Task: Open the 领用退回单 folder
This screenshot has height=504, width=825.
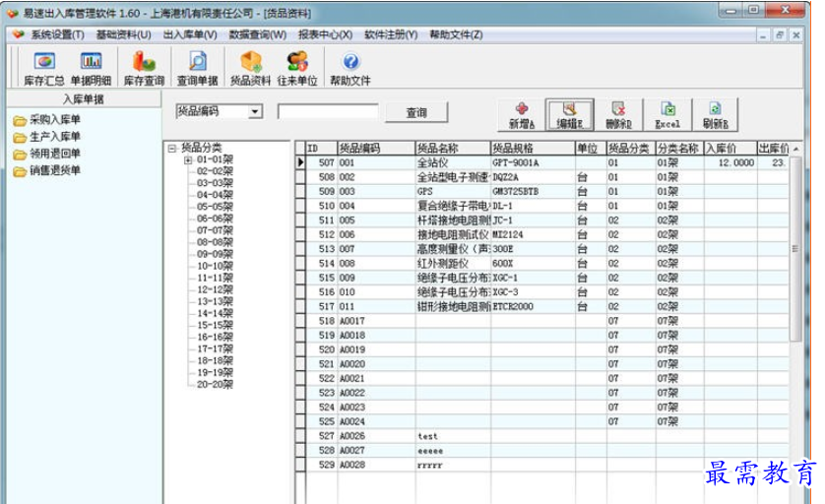Action: click(47, 154)
